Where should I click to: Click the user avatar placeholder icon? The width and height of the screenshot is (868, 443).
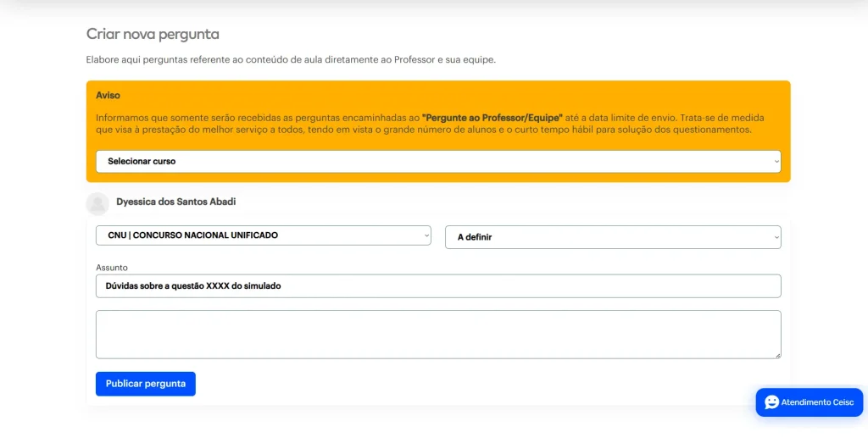(98, 203)
